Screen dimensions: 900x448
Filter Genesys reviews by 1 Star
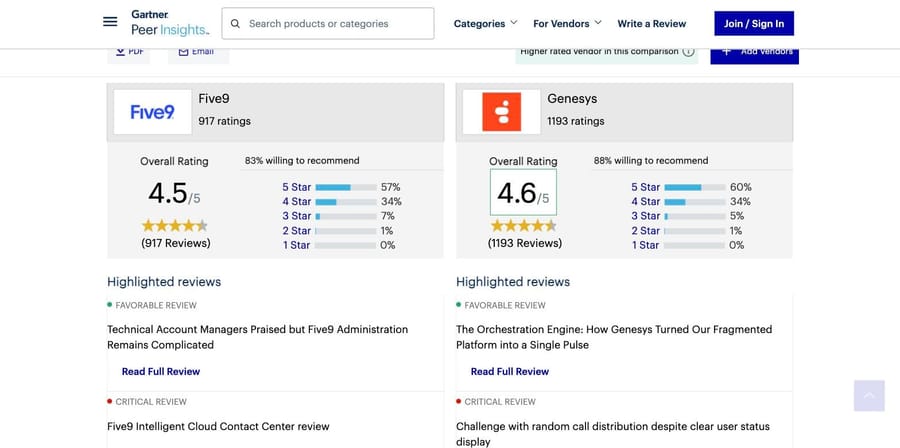646,245
